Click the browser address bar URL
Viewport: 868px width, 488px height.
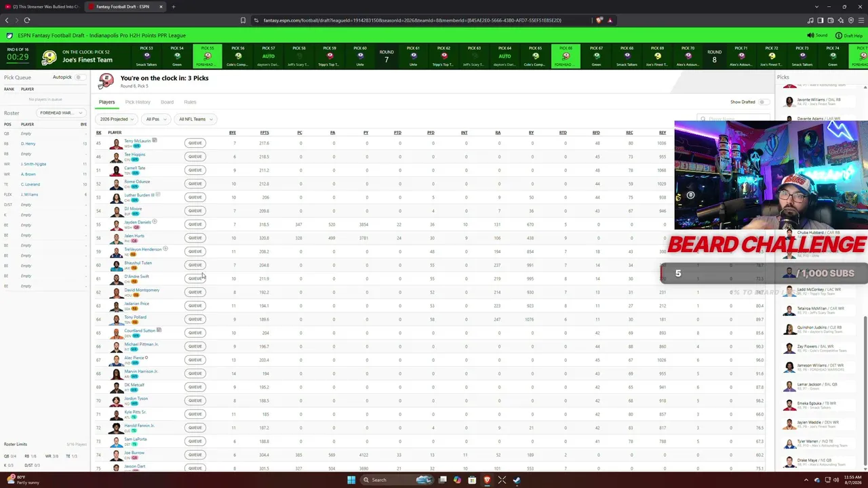[x=412, y=20]
